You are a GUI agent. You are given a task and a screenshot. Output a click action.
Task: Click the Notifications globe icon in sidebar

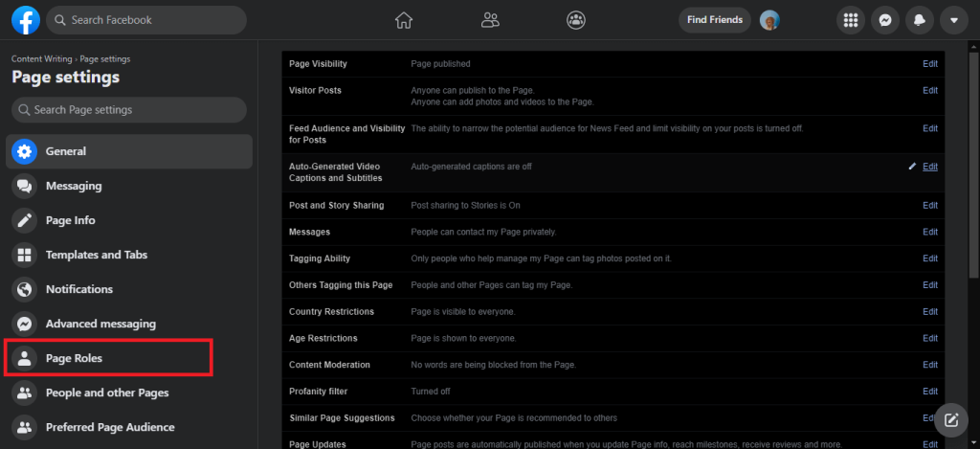(24, 289)
